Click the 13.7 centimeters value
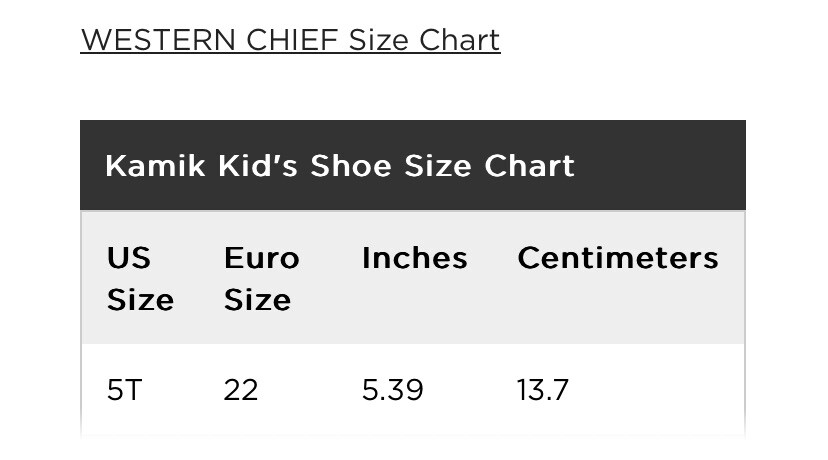Screen dimensions: 828x460 (x=543, y=390)
